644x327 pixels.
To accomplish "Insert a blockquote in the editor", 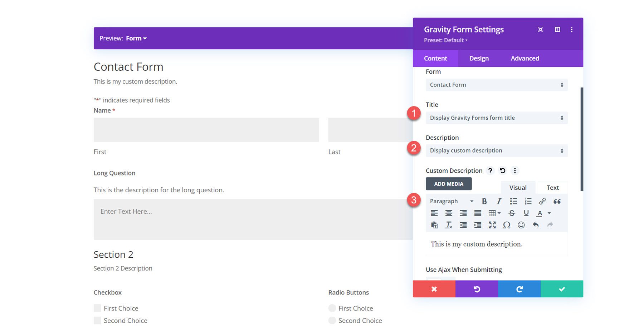I will [557, 201].
